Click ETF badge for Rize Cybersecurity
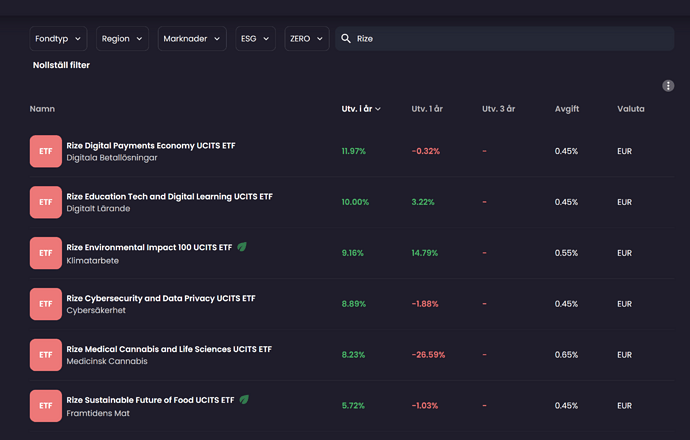Screen dimensions: 690x440 point(46,304)
